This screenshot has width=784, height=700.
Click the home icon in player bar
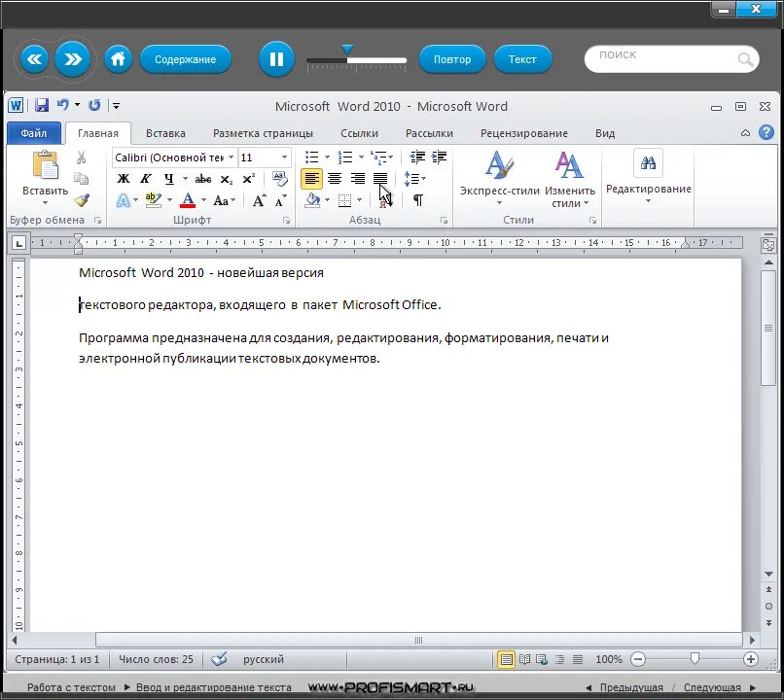[x=118, y=59]
